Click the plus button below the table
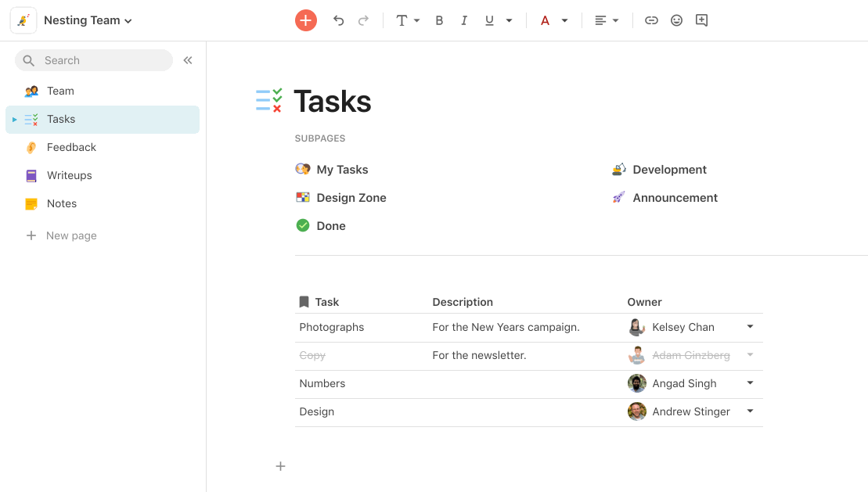868x492 pixels. click(x=281, y=466)
